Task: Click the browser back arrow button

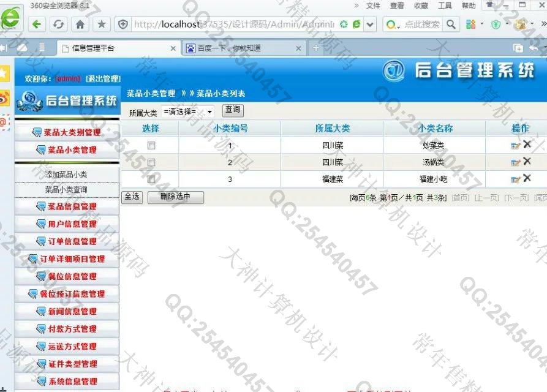Action: [x=37, y=24]
